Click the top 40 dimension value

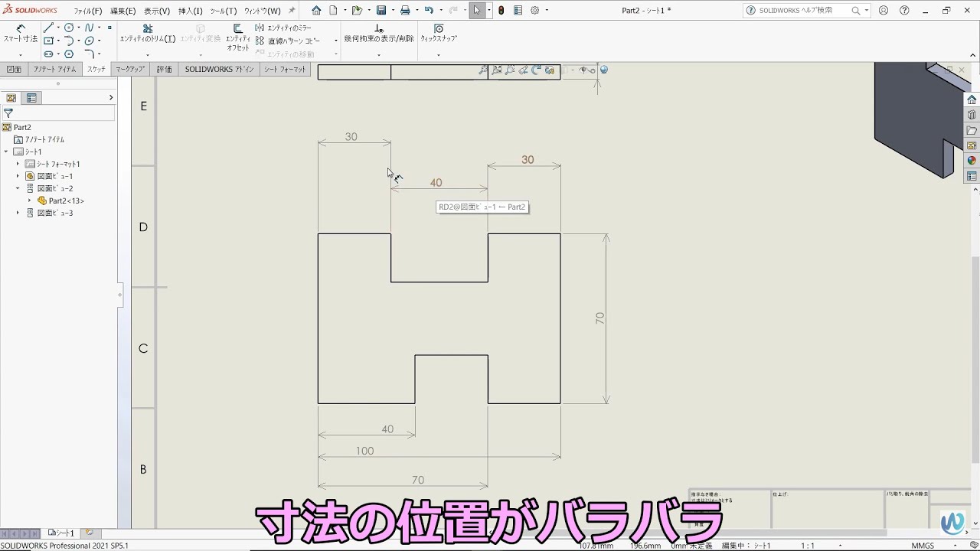(x=436, y=183)
